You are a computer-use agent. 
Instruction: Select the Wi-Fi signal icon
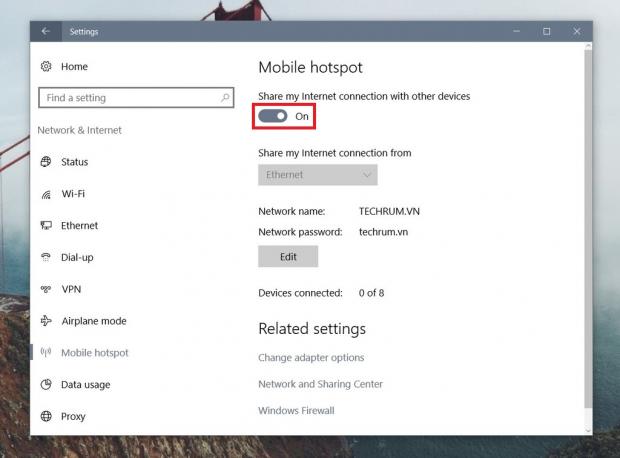click(x=46, y=194)
